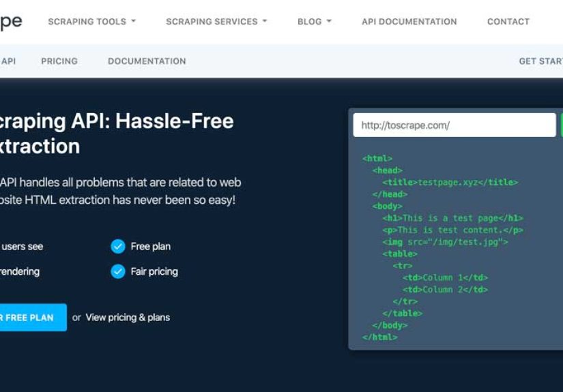Click the h1 'This is a test page' line
The width and height of the screenshot is (563, 392).
(452, 218)
